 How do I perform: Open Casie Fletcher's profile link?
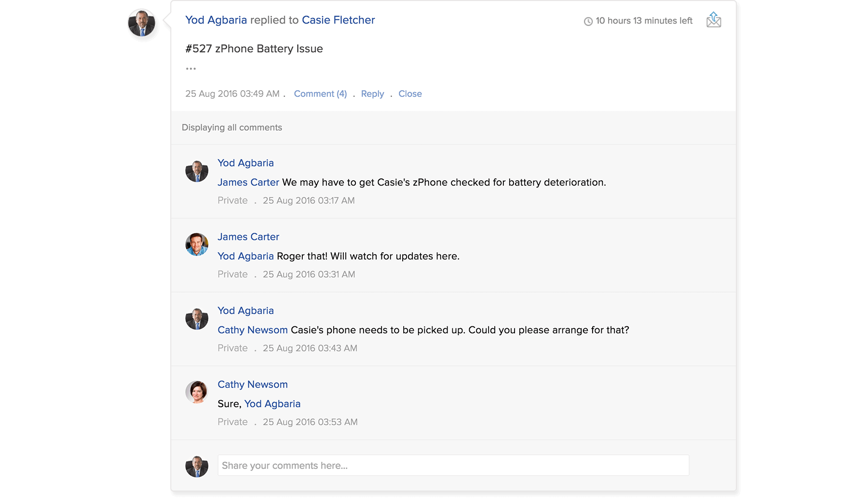(x=338, y=20)
